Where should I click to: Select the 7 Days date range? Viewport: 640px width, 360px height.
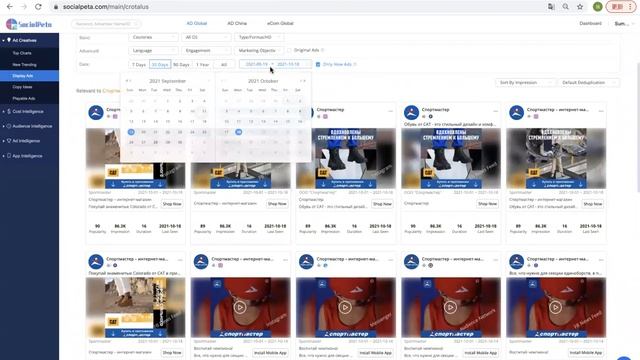[x=139, y=64]
